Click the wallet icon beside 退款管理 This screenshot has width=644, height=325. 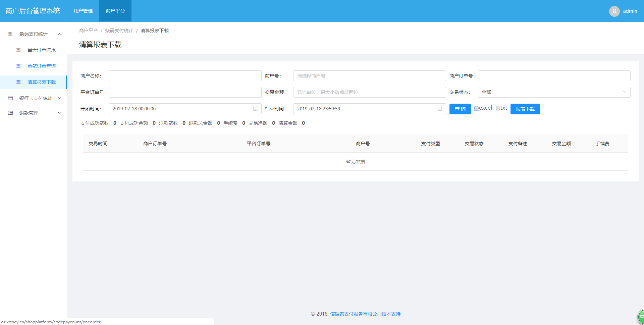click(x=10, y=113)
